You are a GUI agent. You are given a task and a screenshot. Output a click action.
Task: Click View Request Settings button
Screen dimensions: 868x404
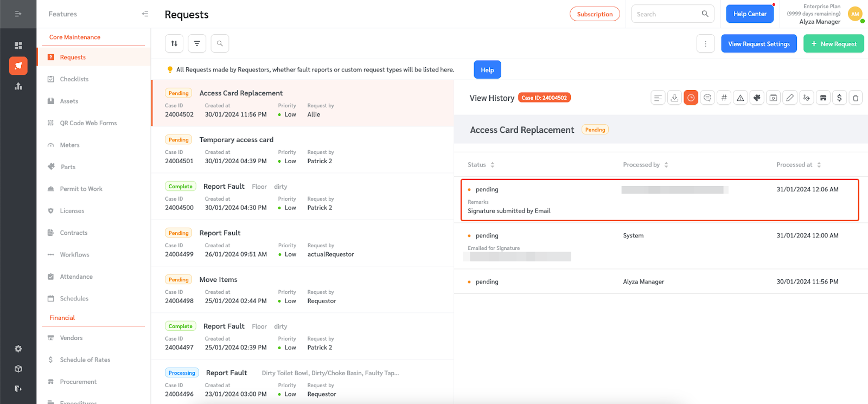(758, 44)
